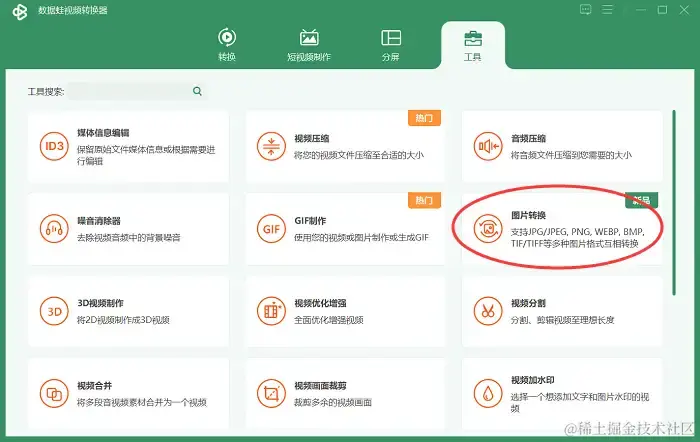This screenshot has width=700, height=442.
Task: Click the vertical scrollbar of tools list
Action: [674, 202]
